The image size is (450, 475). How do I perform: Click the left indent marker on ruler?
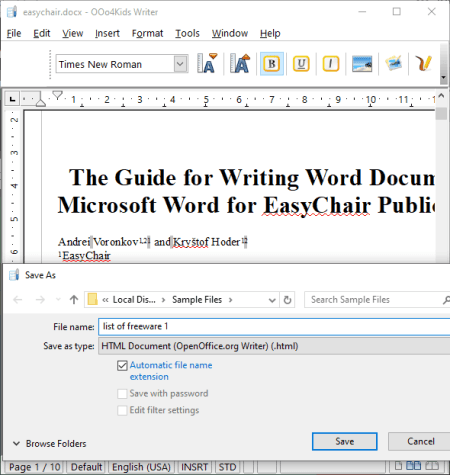pos(41,103)
